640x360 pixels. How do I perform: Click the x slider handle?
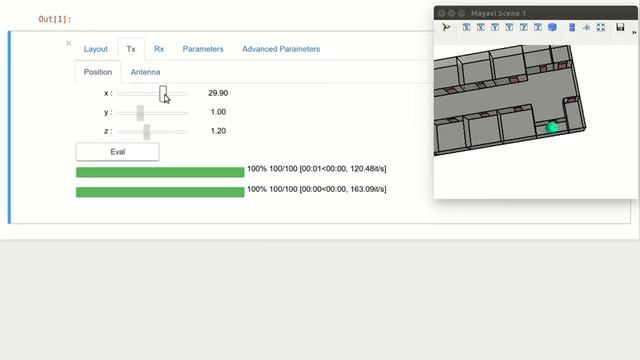click(163, 93)
